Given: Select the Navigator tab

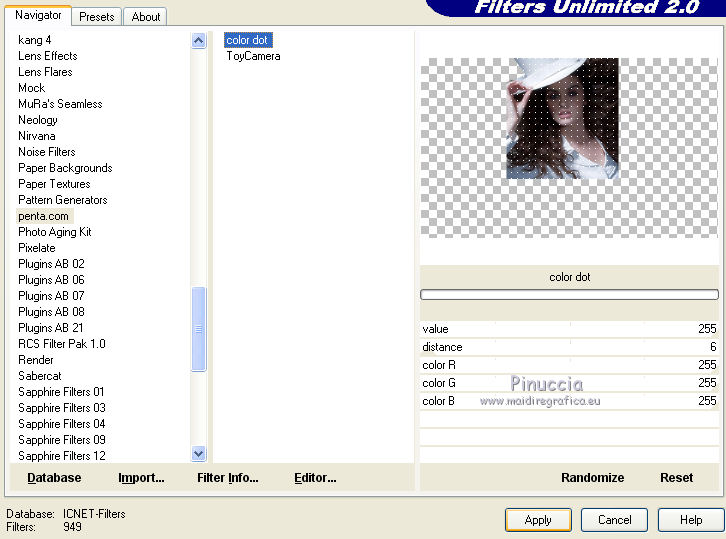Looking at the screenshot, I should pyautogui.click(x=38, y=15).
